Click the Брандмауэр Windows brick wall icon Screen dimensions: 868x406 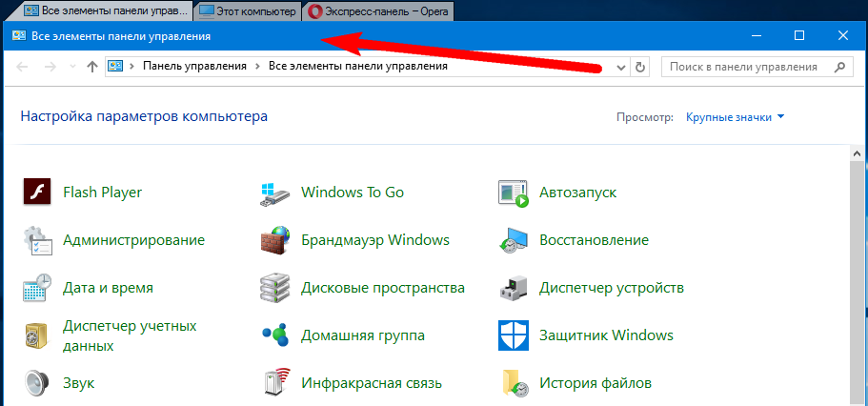click(x=275, y=240)
